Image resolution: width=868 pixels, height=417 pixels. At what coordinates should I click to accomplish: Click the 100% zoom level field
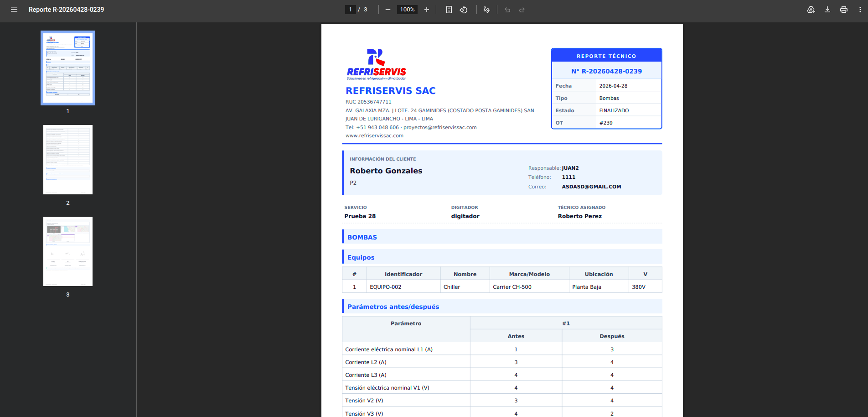(x=407, y=10)
